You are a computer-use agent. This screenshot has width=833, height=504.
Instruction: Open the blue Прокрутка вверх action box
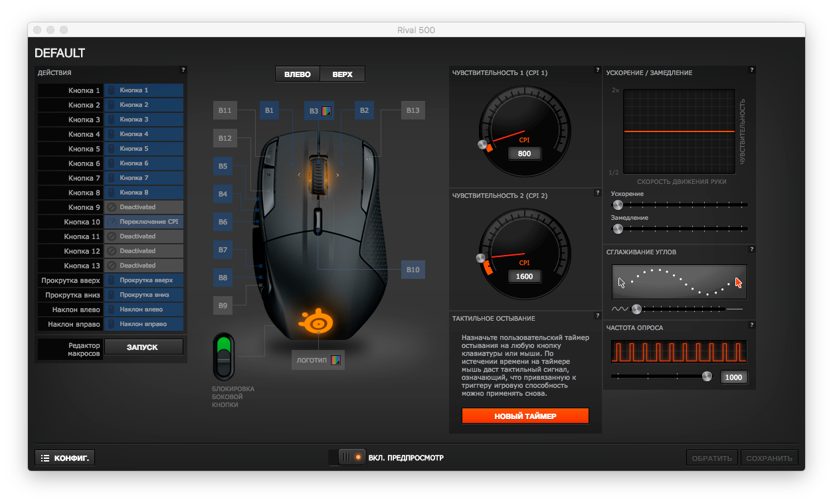coord(143,280)
